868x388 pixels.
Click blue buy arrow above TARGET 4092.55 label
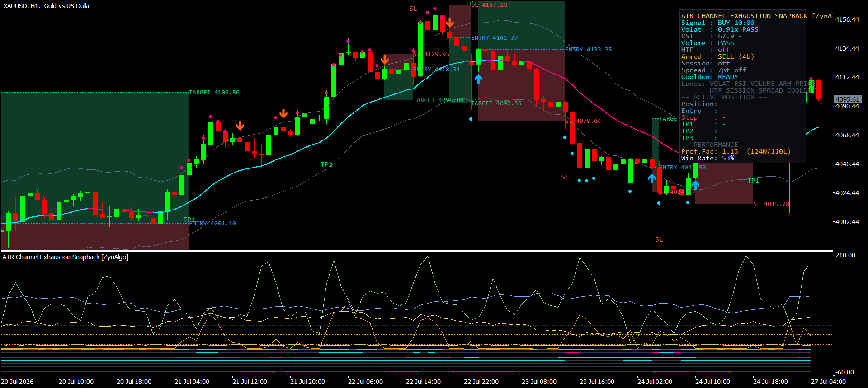[478, 79]
